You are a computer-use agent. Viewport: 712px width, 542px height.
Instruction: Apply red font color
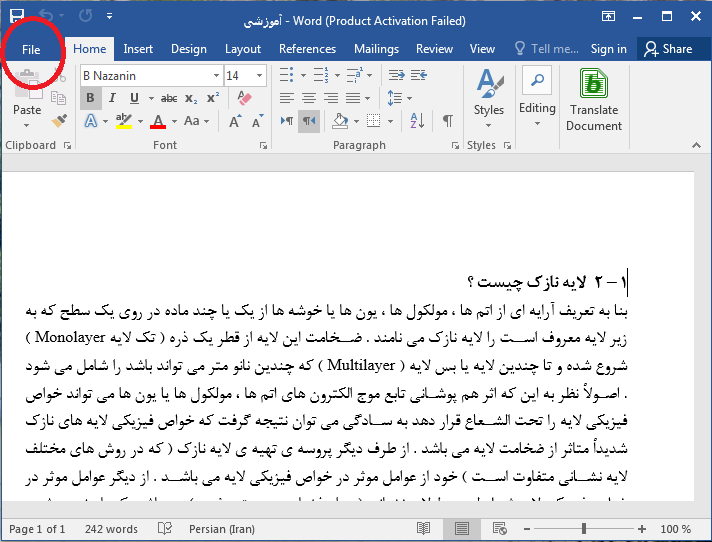pos(158,121)
